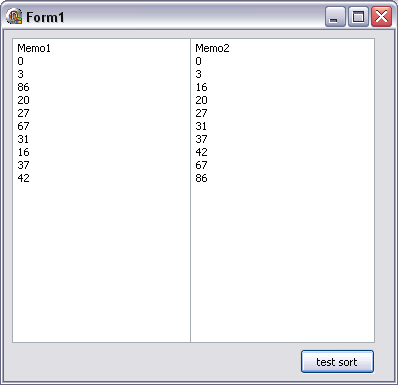The width and height of the screenshot is (398, 385).
Task: Click the Form1 application icon in title bar
Action: (x=14, y=16)
